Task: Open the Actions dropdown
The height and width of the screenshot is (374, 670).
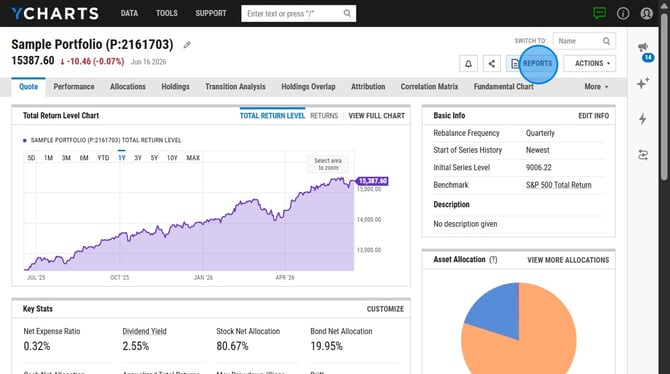Action: [x=590, y=63]
